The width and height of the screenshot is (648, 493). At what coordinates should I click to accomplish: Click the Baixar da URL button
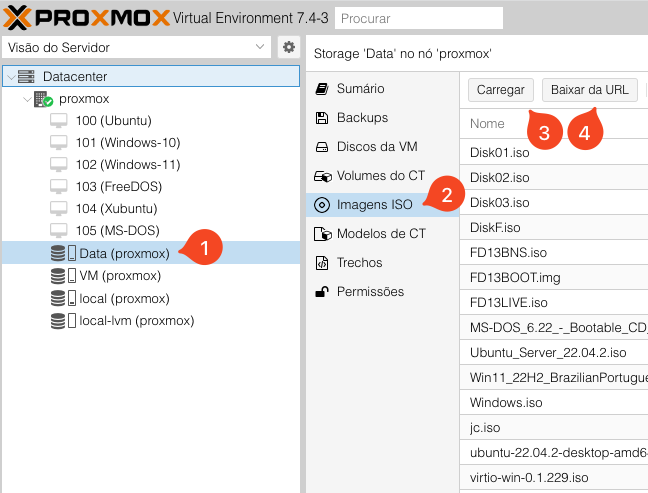click(590, 89)
